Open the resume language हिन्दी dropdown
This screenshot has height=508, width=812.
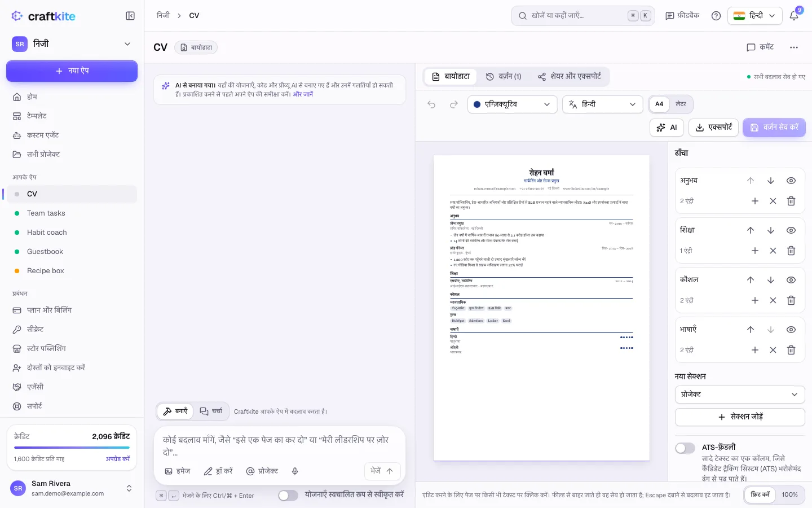pyautogui.click(x=603, y=104)
